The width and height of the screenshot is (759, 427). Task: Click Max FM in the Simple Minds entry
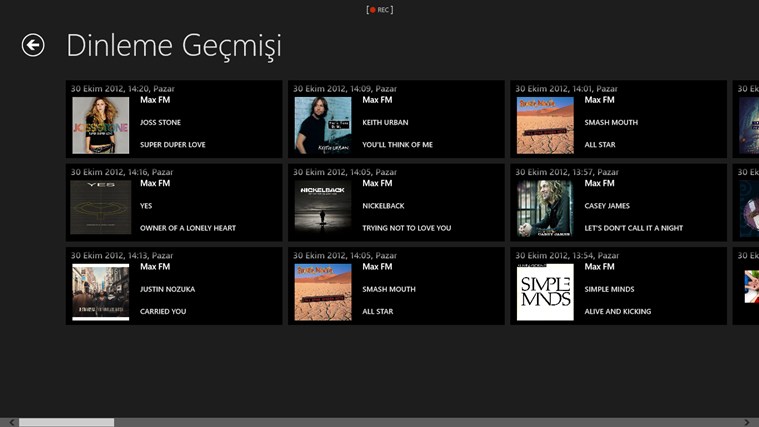point(599,266)
